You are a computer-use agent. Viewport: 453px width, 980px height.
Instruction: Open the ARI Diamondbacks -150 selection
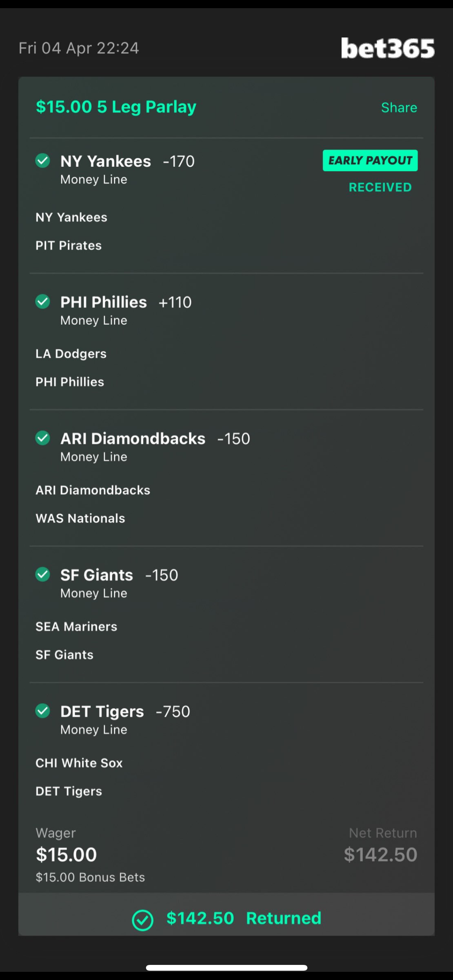pyautogui.click(x=155, y=439)
